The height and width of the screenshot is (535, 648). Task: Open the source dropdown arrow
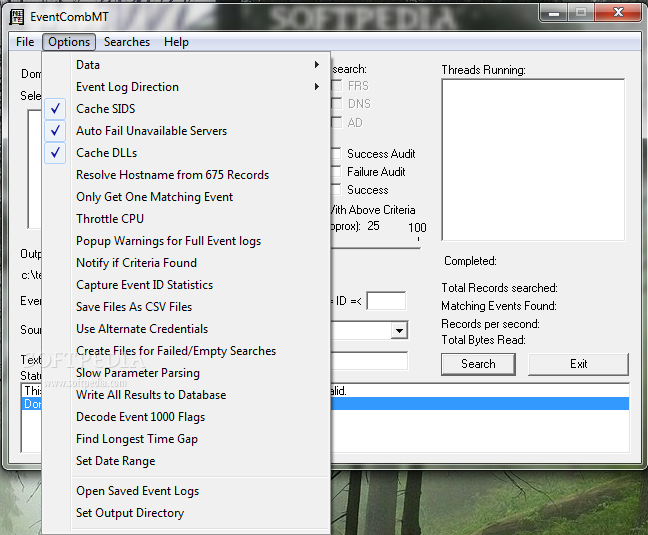coord(399,330)
